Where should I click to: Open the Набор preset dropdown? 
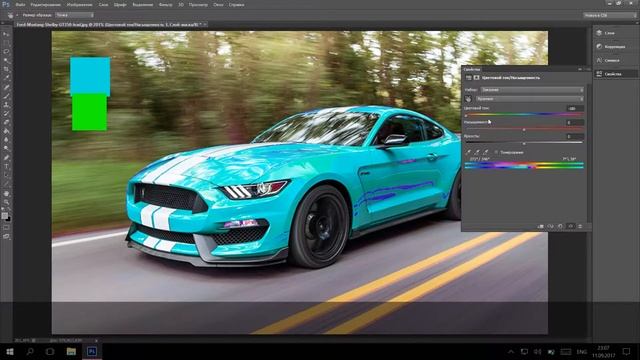pyautogui.click(x=532, y=90)
